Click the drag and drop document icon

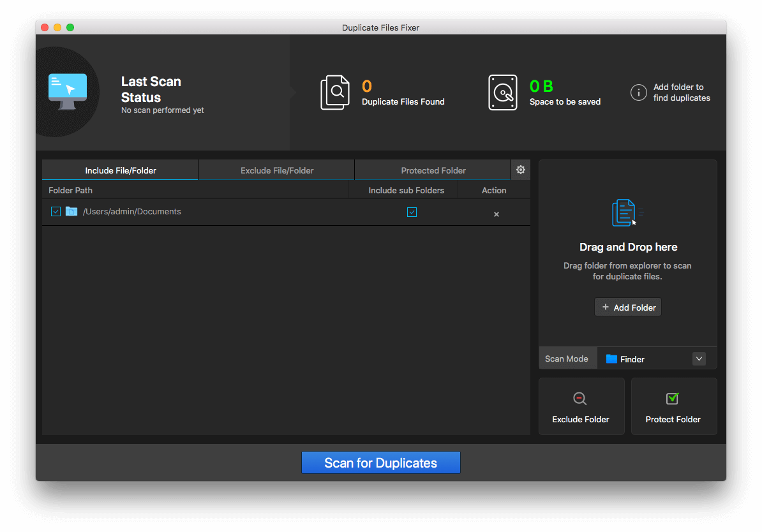point(627,213)
